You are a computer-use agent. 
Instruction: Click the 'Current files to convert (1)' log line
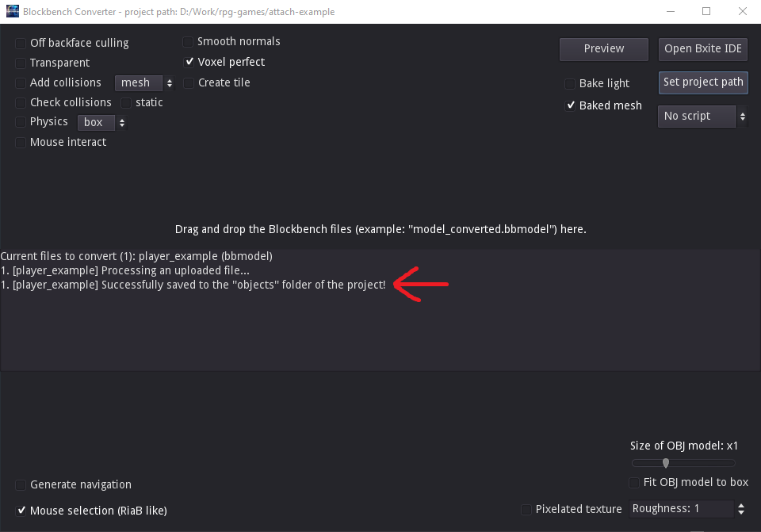136,256
